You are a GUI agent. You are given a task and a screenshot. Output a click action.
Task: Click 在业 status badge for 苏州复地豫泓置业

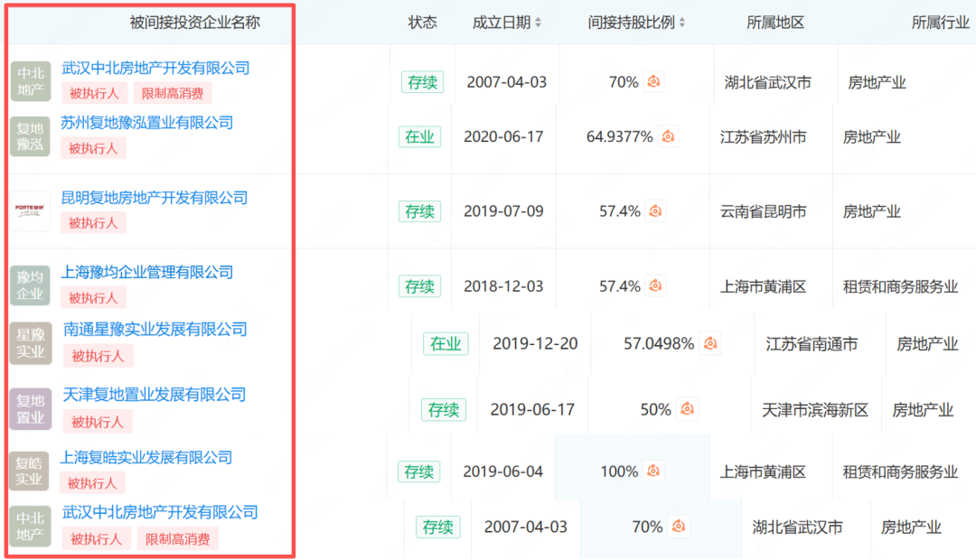click(x=419, y=136)
